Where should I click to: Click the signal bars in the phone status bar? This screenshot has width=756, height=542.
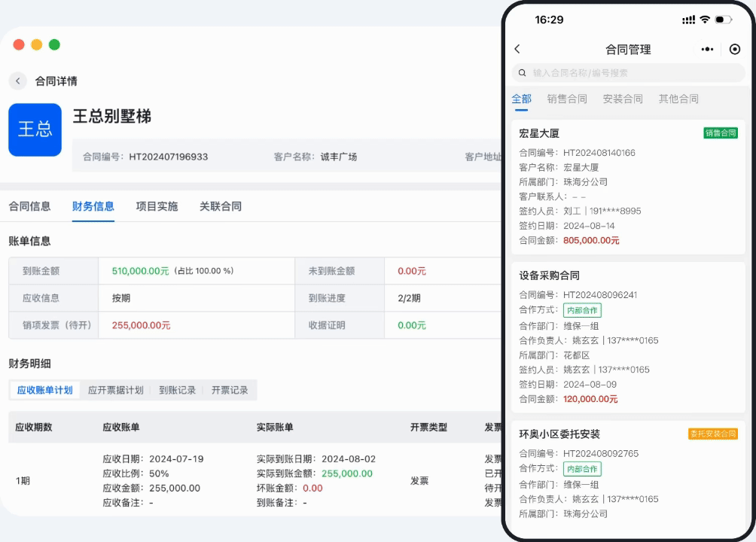[x=687, y=20]
